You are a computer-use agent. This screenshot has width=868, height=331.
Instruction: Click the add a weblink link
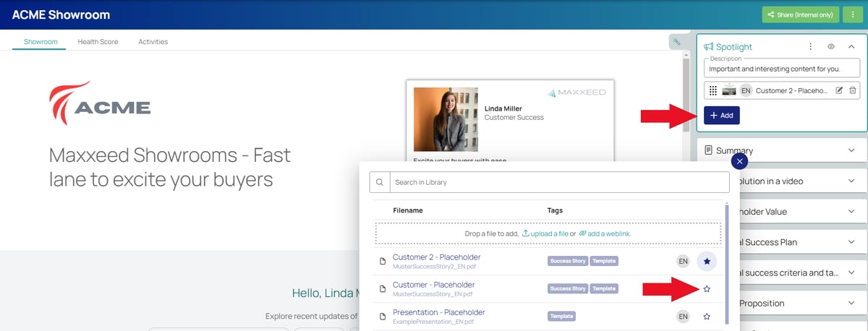(x=605, y=233)
